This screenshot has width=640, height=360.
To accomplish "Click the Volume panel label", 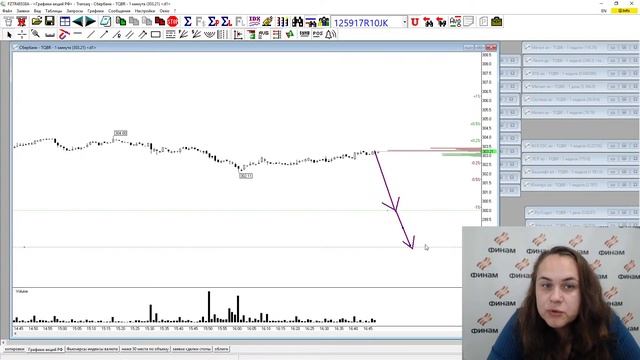I will [22, 291].
